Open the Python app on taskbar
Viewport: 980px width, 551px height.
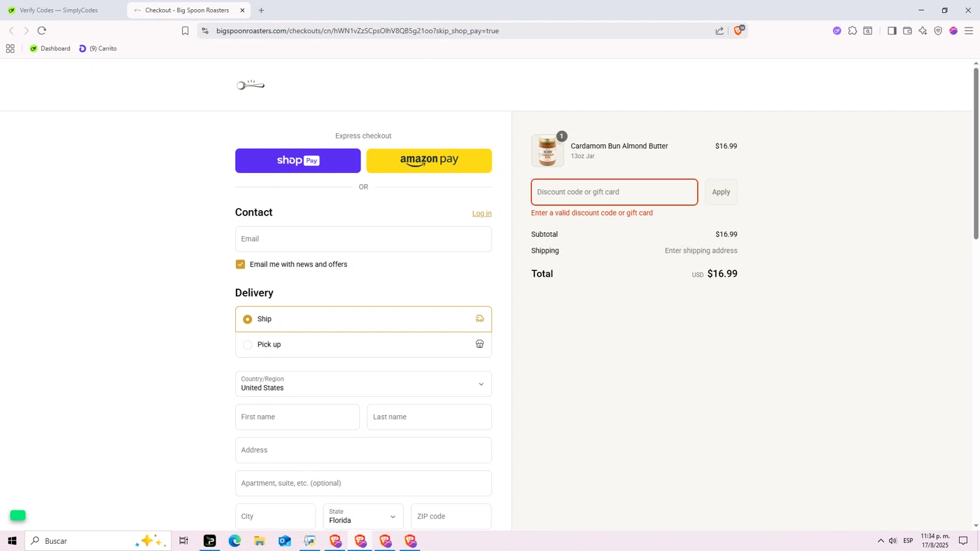click(x=310, y=541)
